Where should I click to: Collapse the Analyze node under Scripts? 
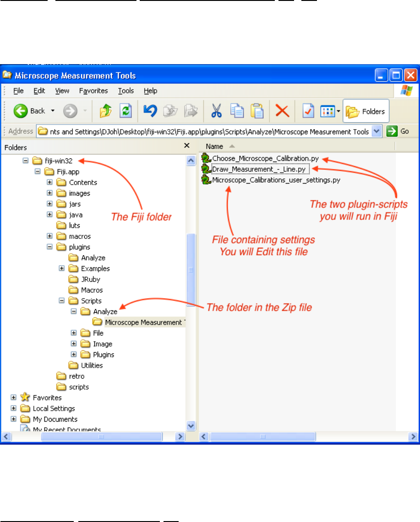[x=74, y=311]
